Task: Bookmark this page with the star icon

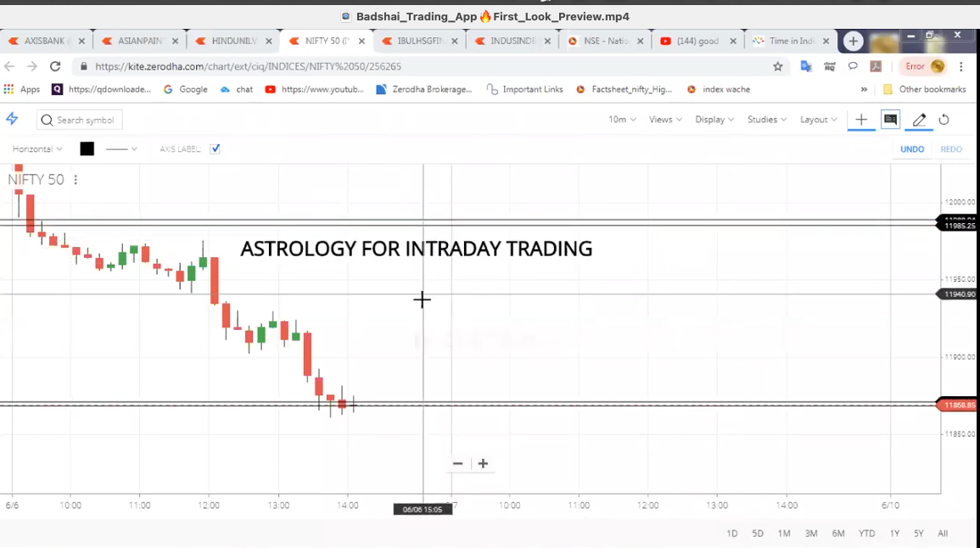Action: [777, 66]
